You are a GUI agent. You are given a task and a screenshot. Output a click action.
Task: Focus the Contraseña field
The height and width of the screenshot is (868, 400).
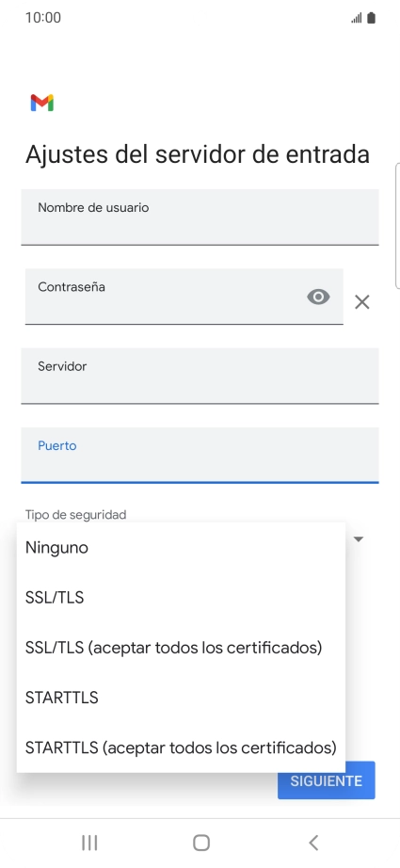(x=184, y=297)
